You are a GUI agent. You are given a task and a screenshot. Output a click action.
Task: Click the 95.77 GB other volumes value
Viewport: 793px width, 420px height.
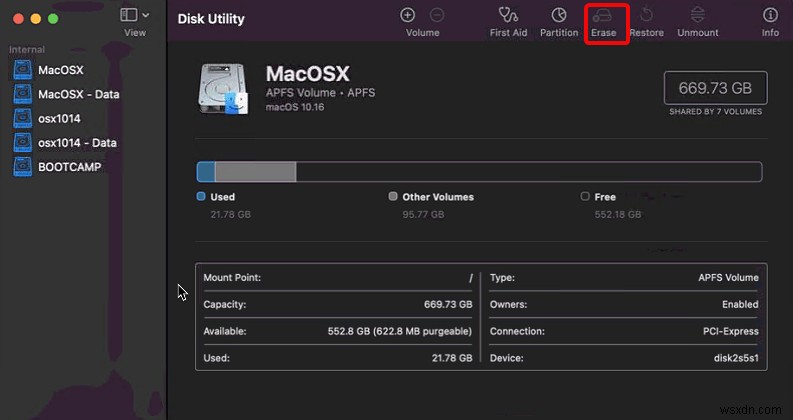(423, 215)
